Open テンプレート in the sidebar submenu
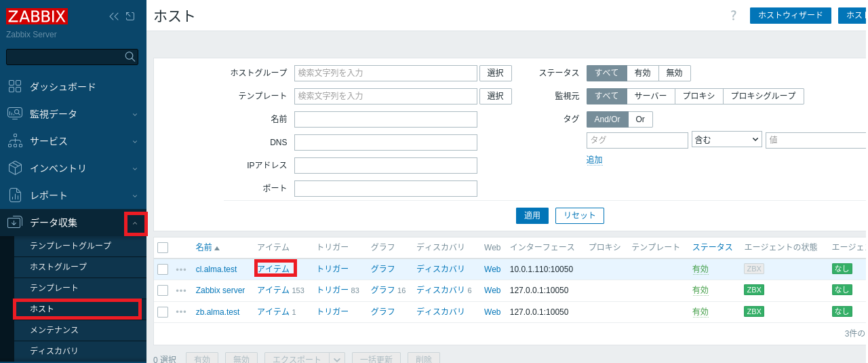Screen dimensions: 868x363 [x=54, y=288]
